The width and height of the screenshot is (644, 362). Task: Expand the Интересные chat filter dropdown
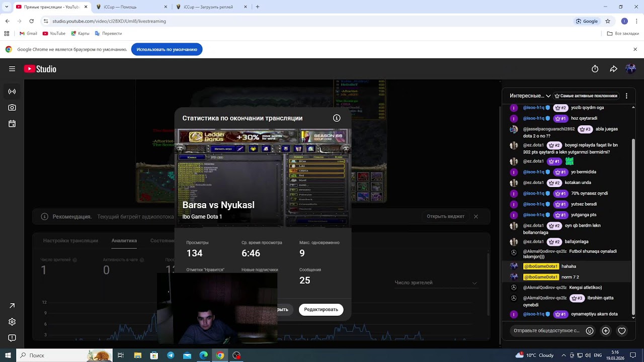click(x=530, y=96)
